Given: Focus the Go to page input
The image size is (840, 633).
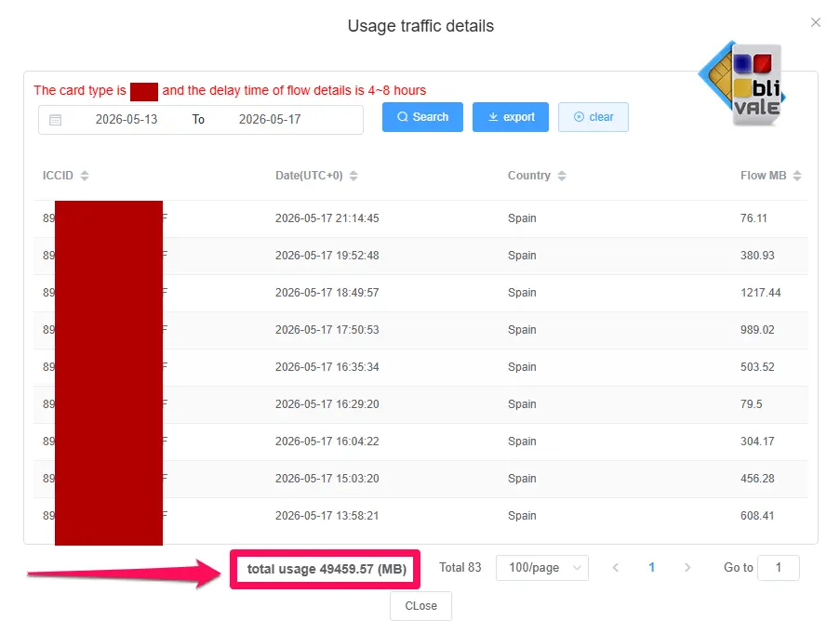Looking at the screenshot, I should (x=779, y=568).
